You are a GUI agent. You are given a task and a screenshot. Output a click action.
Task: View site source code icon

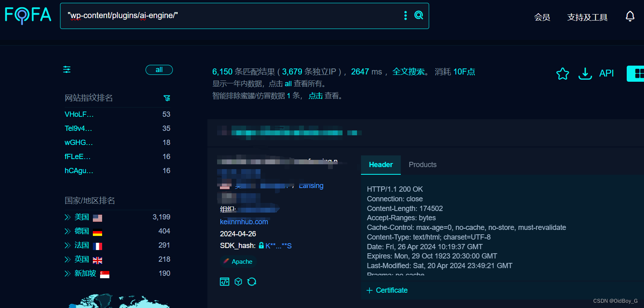click(224, 281)
